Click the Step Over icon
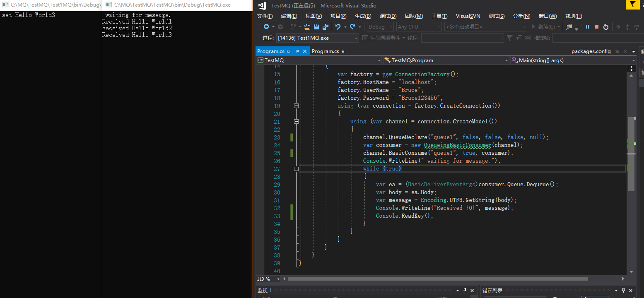This screenshot has height=298, width=644. coord(637,26)
